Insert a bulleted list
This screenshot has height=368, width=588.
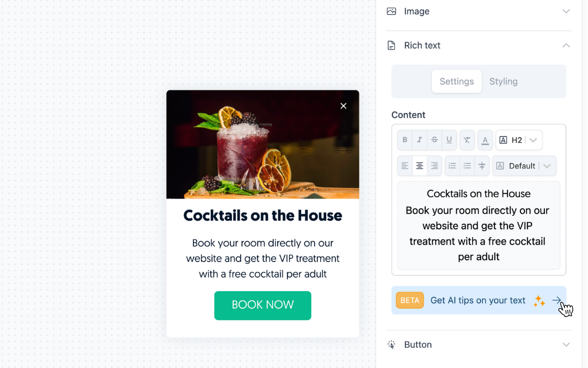(467, 166)
